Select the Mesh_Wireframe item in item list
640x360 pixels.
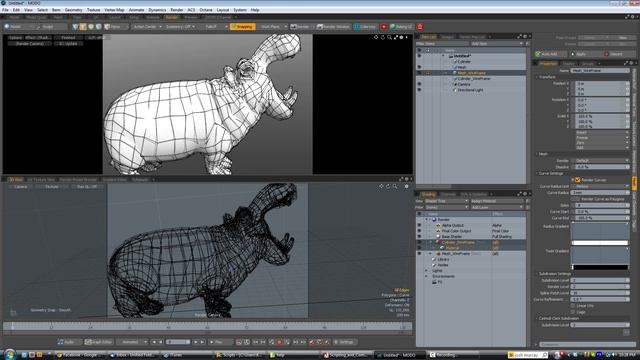point(471,73)
